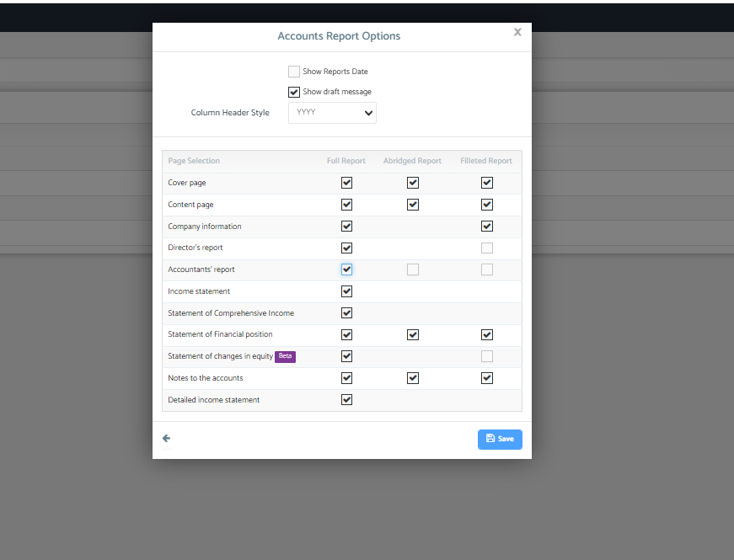Viewport: 734px width, 560px height.
Task: Click the back arrow icon
Action: point(166,439)
